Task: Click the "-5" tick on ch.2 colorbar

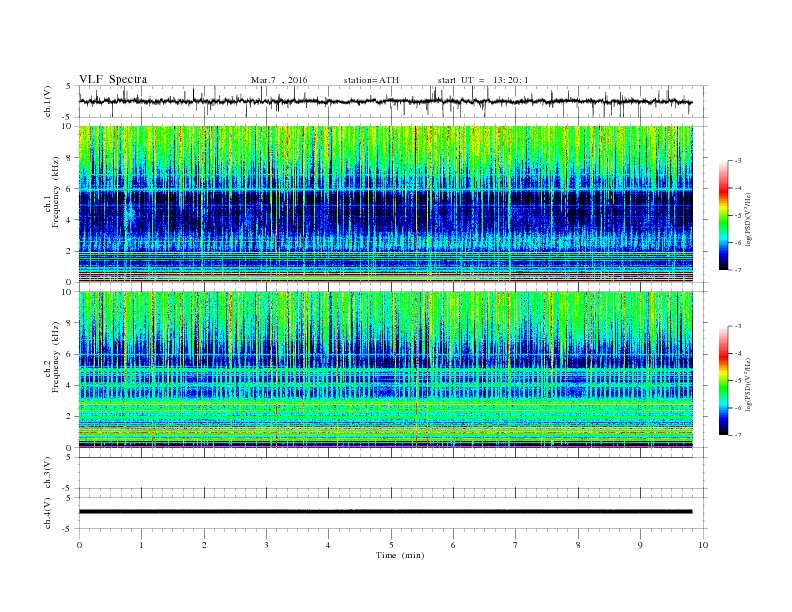Action: 737,381
